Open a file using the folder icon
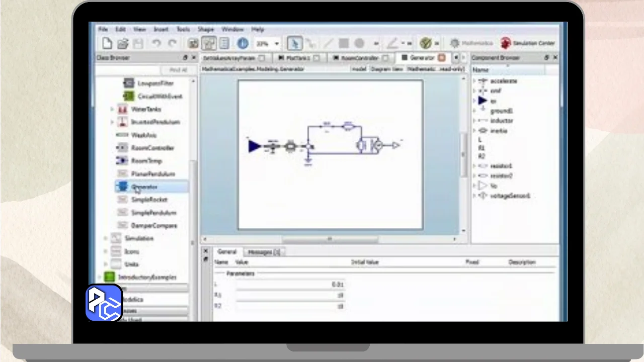Screen dimensions: 644x362 pyautogui.click(x=123, y=44)
